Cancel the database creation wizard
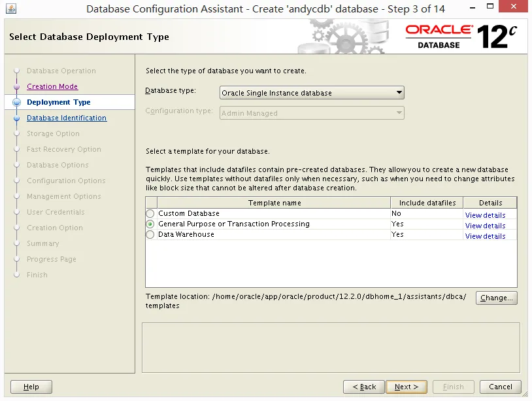Viewport: 532px width, 401px height. pos(501,387)
